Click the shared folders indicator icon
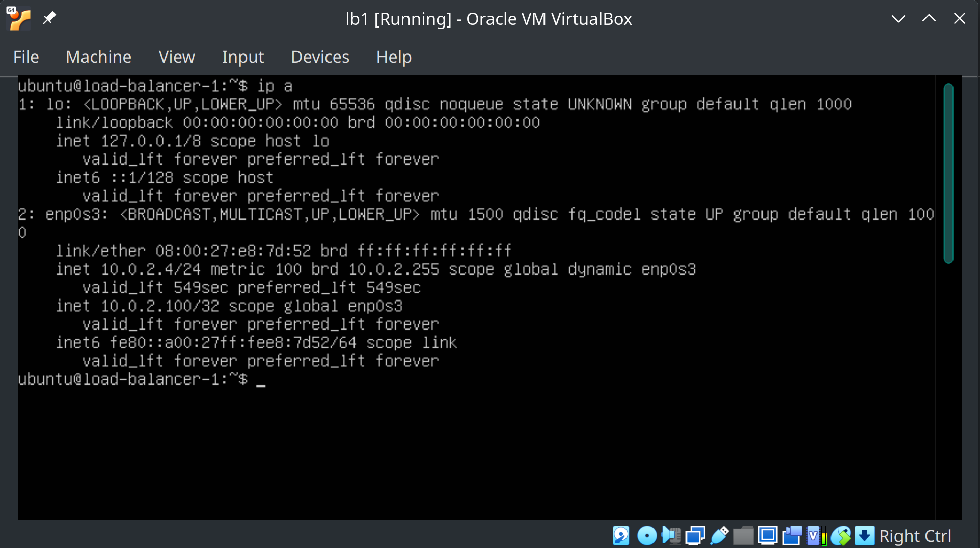The image size is (980, 548). 744,536
